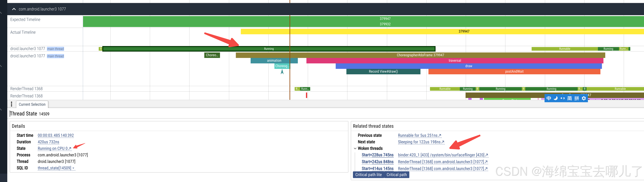The image size is (644, 182).
Task: Follow the Sleeping for 122us next state link
Action: 421,142
